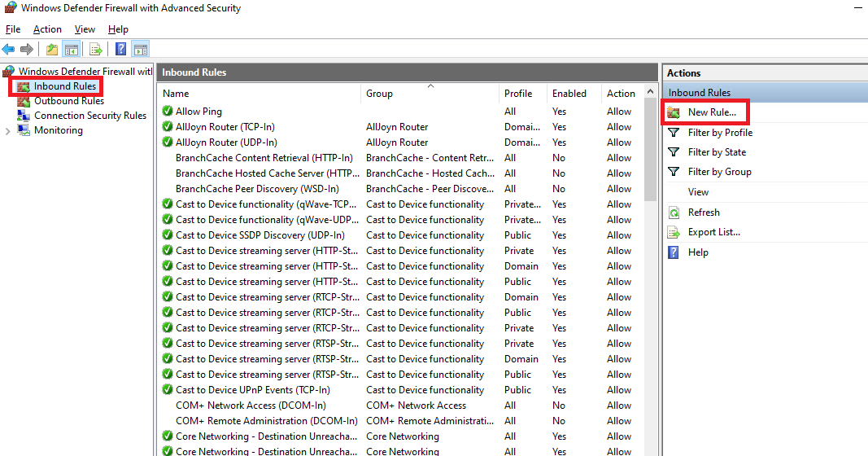Click the Inbound Rules tree icon
Screen dimensions: 868x456
click(24, 86)
